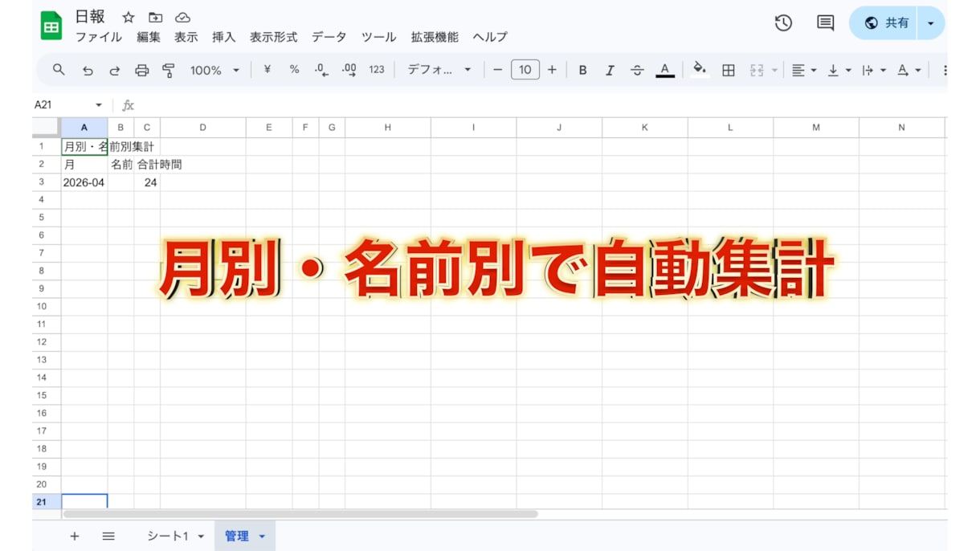
Task: Open the vertical align dropdown
Action: coord(839,71)
